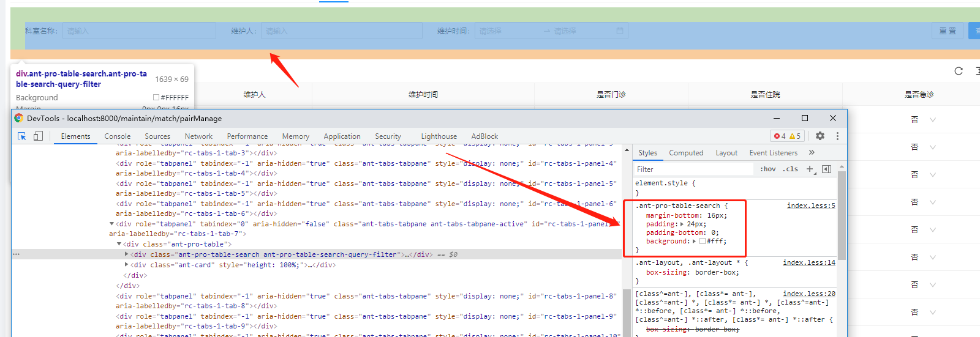Viewport: 980px width, 337px height.
Task: Open the #fff background color swatch picker
Action: pos(702,241)
